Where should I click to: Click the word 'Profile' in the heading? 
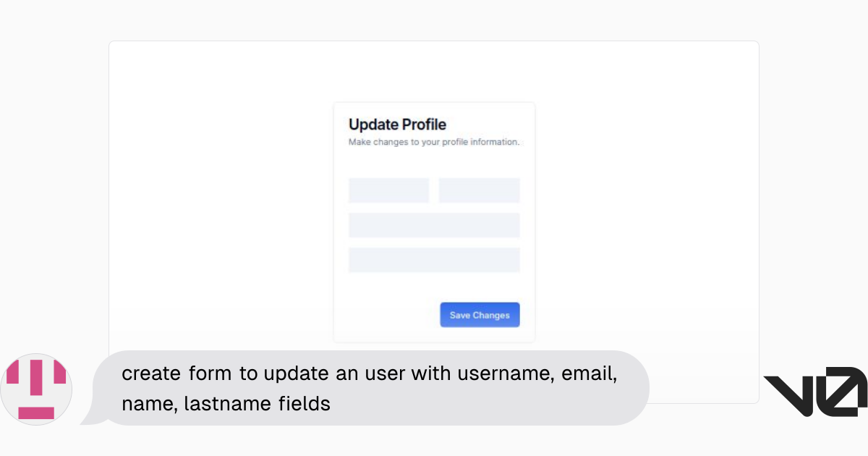[424, 124]
